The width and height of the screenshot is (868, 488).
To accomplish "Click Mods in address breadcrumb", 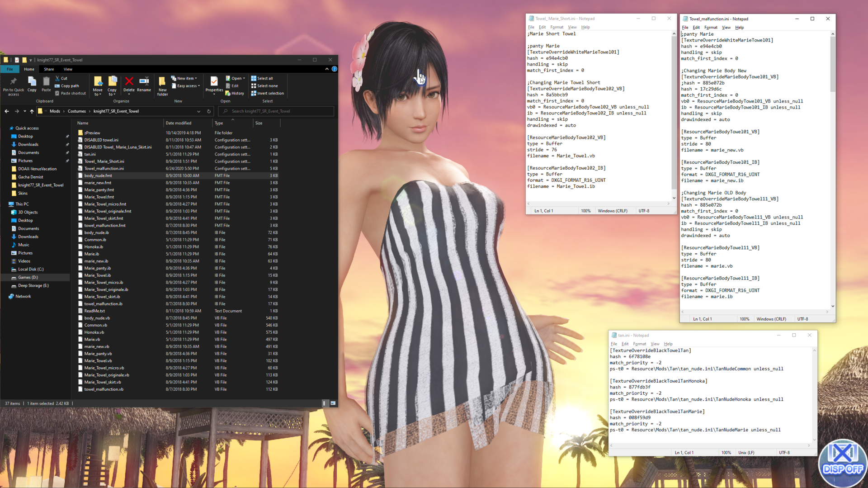I will [x=55, y=111].
